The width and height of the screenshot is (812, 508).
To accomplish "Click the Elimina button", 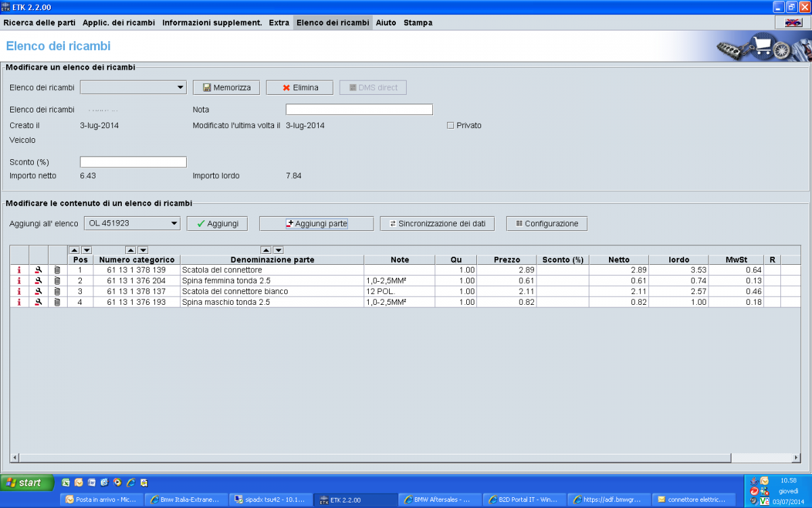I will [300, 87].
